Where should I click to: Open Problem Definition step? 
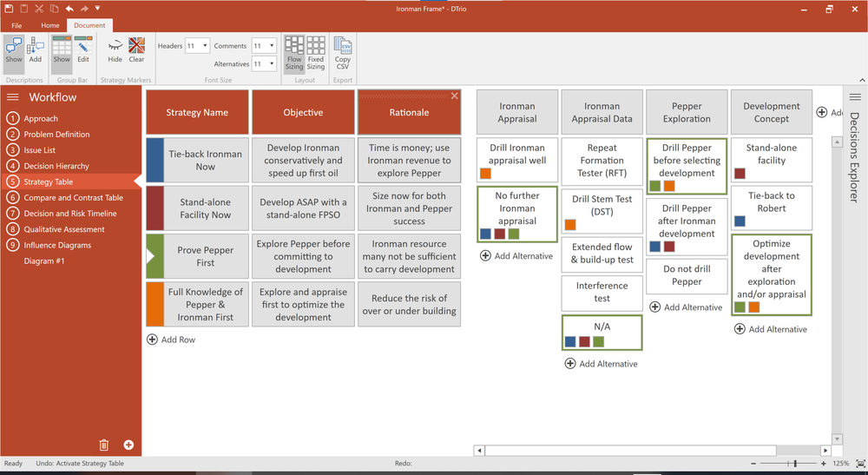(56, 134)
